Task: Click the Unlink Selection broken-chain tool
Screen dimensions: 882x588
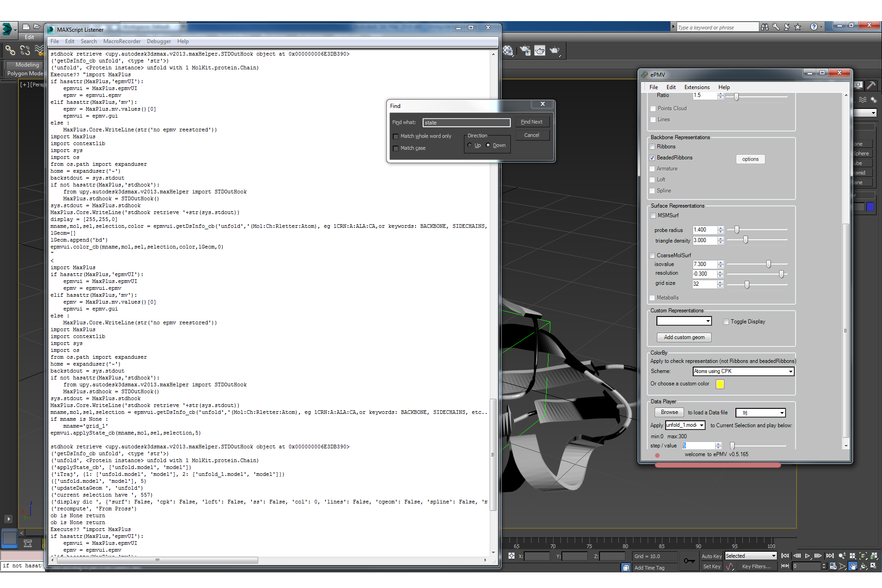Action: [25, 50]
